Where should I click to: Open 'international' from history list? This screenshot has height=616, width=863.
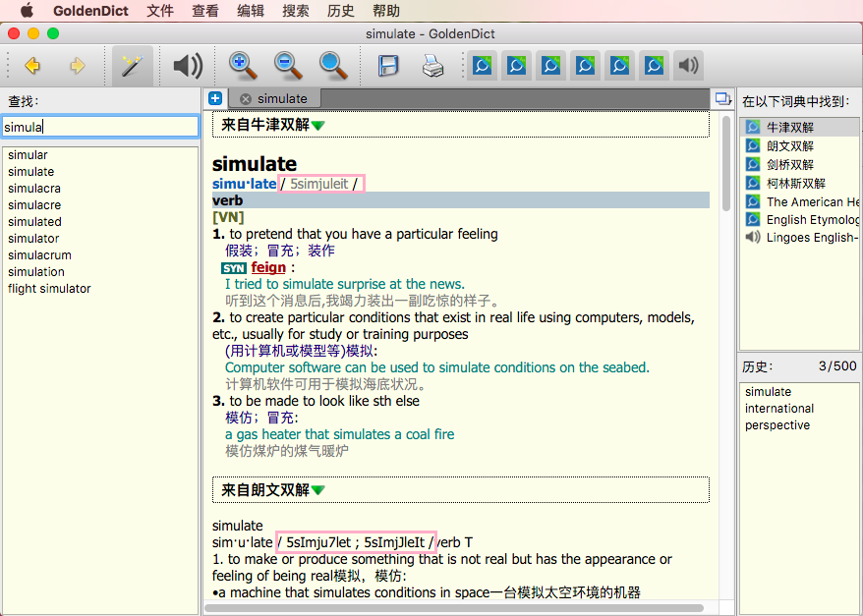coord(779,409)
